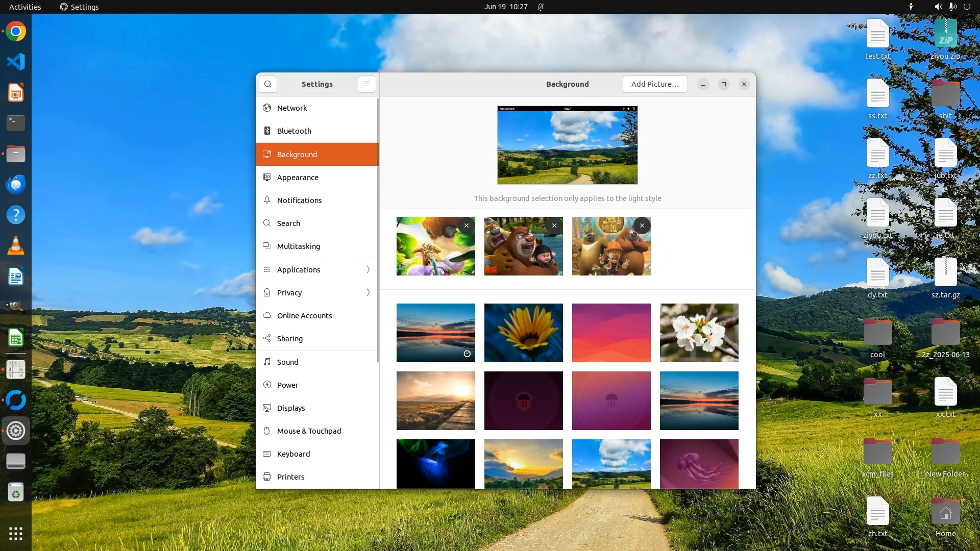Expand the Privacy submenu chevron
The image size is (980, 551).
(367, 292)
